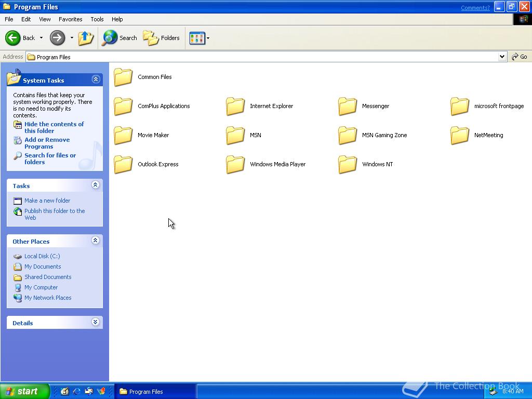Image resolution: width=532 pixels, height=399 pixels.
Task: Select the ComPlus Applications folder
Action: coord(152,106)
